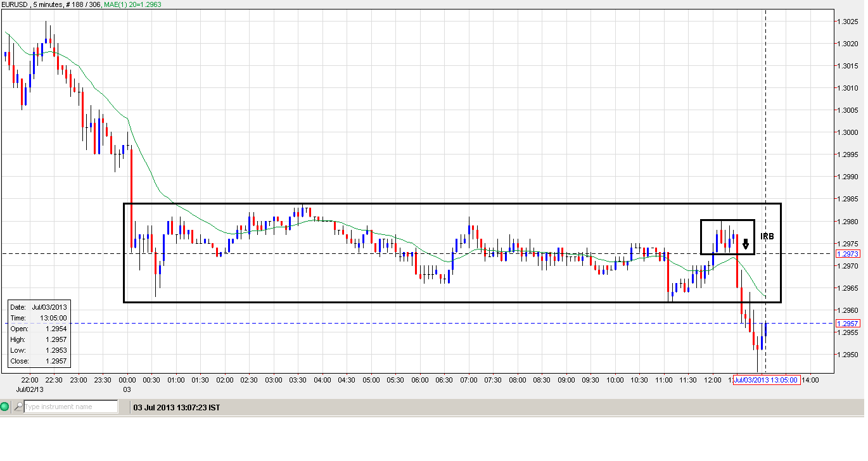This screenshot has width=868, height=461.
Task: Click the 1.3020 price axis label
Action: 848,44
